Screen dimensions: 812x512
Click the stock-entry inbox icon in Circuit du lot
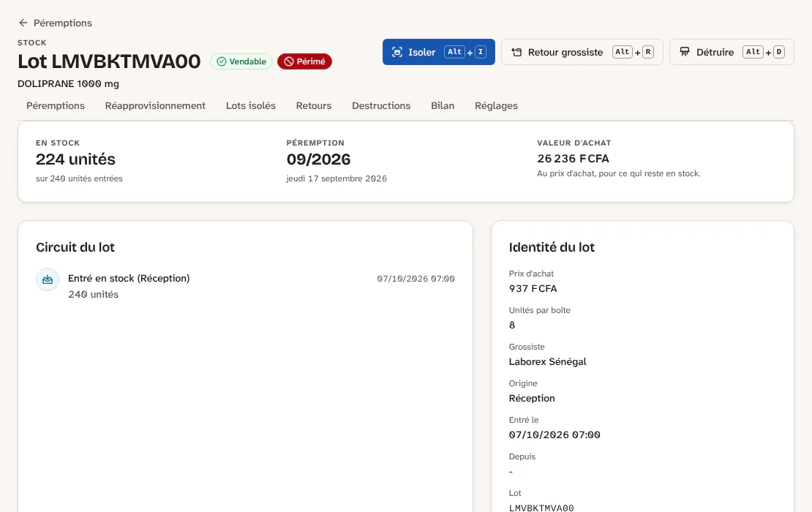click(48, 279)
